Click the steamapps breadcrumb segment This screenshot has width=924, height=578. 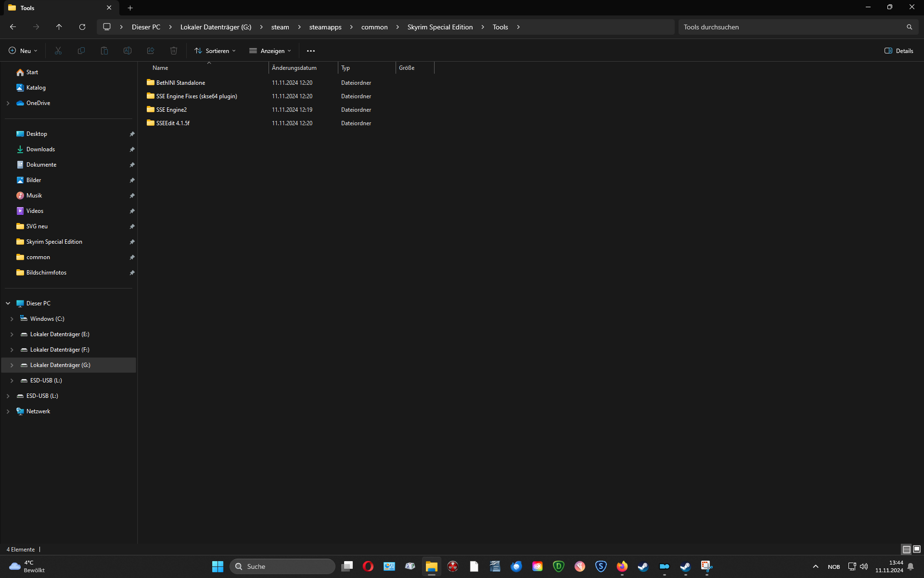[x=325, y=27]
